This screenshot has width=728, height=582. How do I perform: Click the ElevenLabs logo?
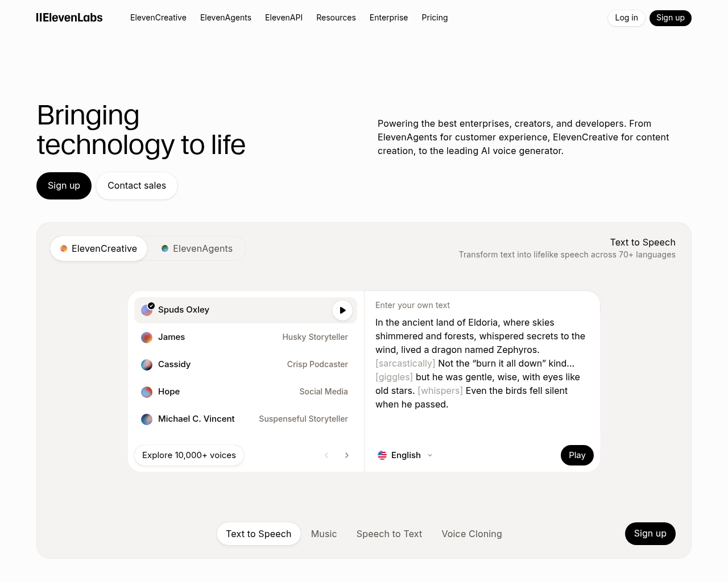[69, 18]
